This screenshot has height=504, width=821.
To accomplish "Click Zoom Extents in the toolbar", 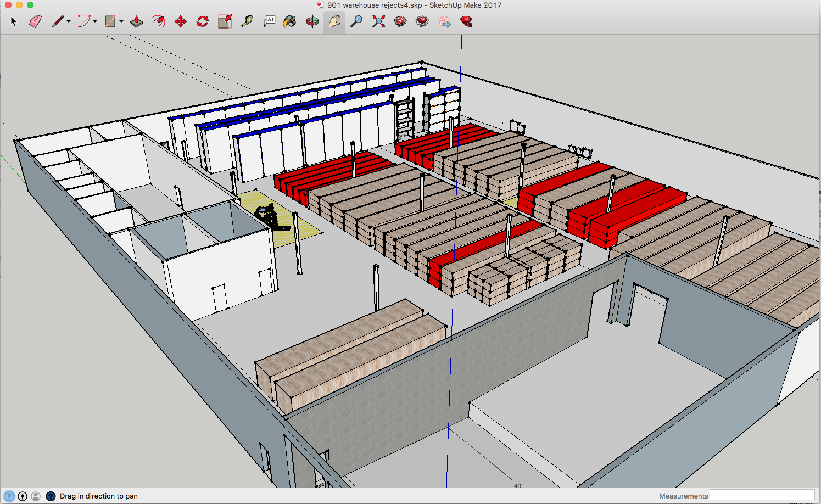I will pyautogui.click(x=378, y=21).
